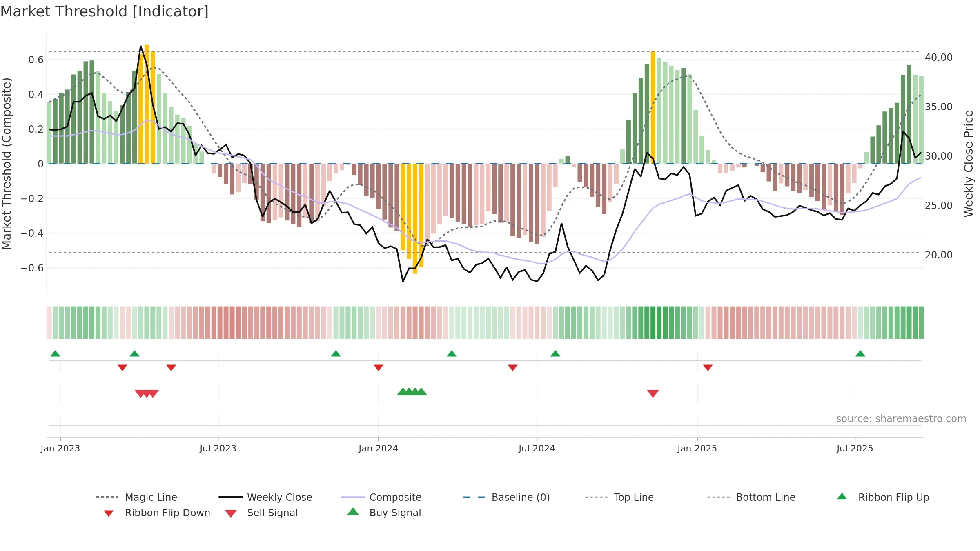Toggle the Top Line legend entry

619,497
